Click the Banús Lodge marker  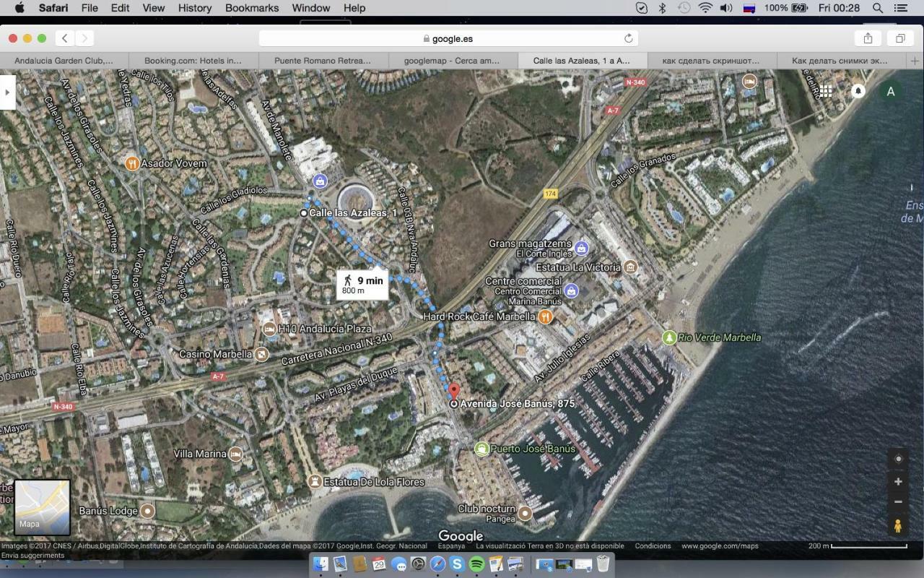click(x=148, y=511)
